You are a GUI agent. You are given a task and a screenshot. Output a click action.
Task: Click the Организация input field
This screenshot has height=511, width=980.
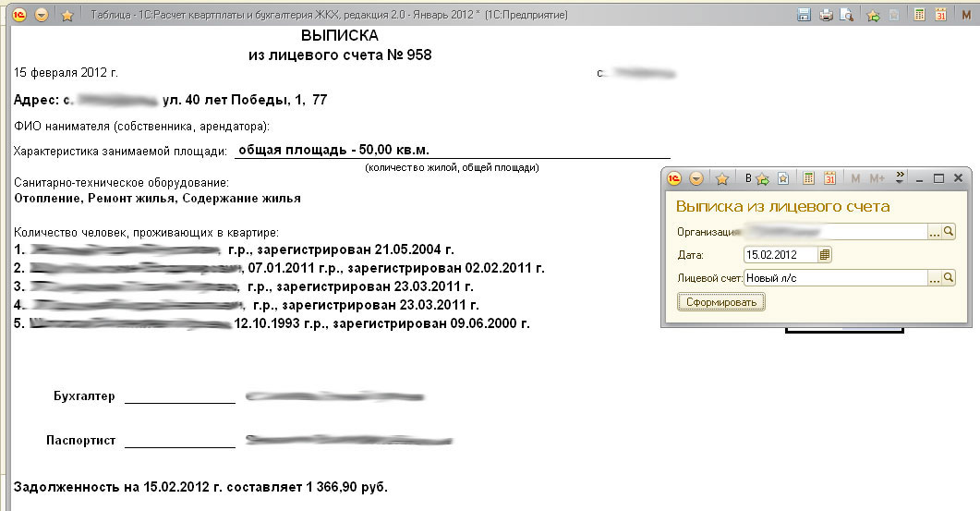(x=835, y=231)
